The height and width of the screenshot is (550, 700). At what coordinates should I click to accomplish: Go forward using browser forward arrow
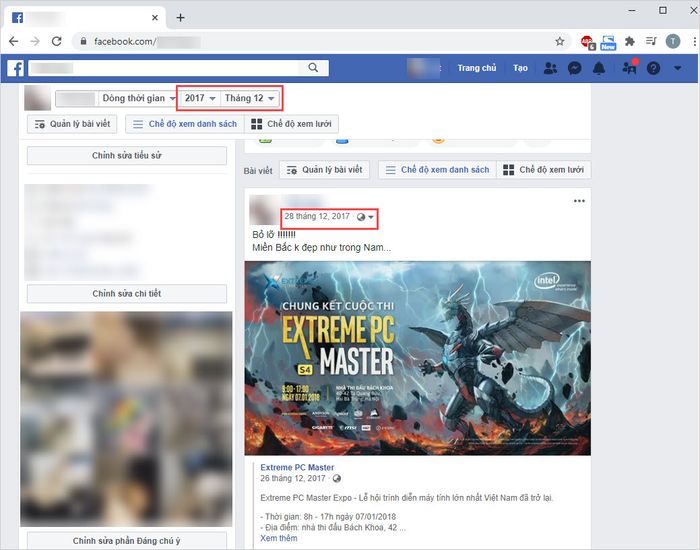(x=35, y=42)
